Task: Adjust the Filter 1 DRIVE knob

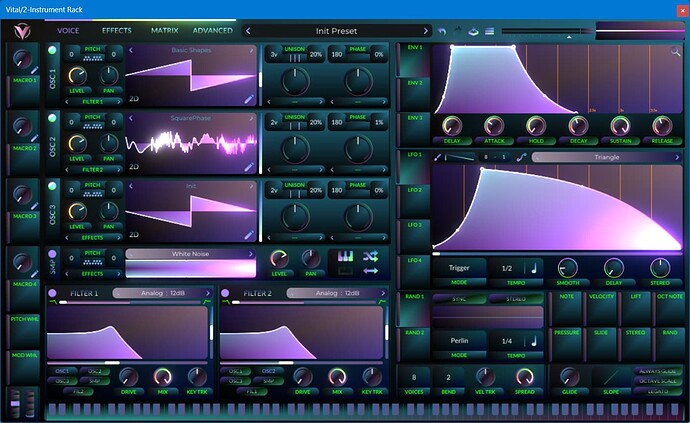Action: click(128, 377)
